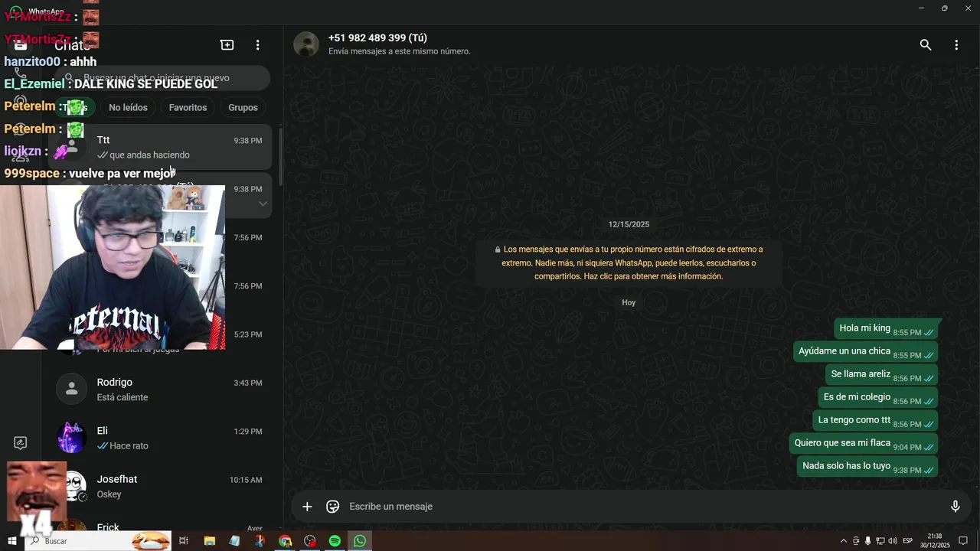Open the chat list three-dot menu

coord(258,45)
